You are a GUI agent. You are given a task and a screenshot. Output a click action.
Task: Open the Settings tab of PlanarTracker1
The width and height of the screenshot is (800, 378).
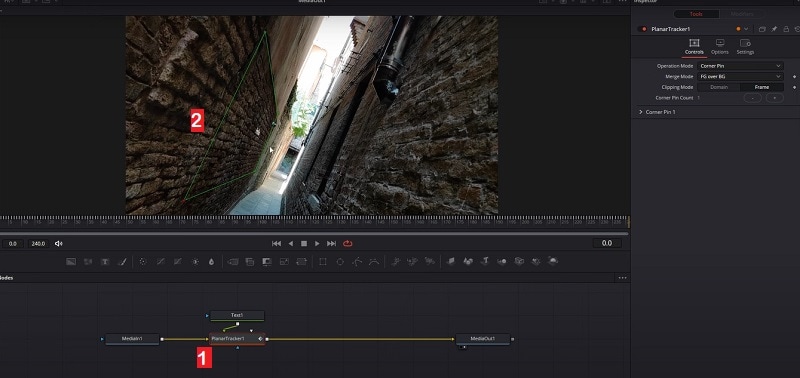[x=745, y=47]
